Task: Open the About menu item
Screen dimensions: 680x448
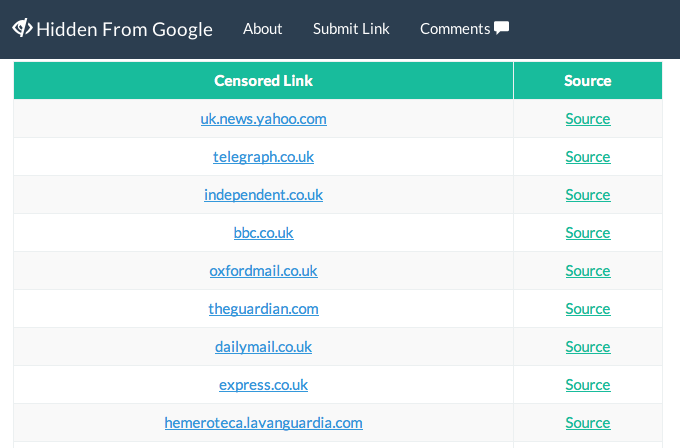Action: pos(262,29)
